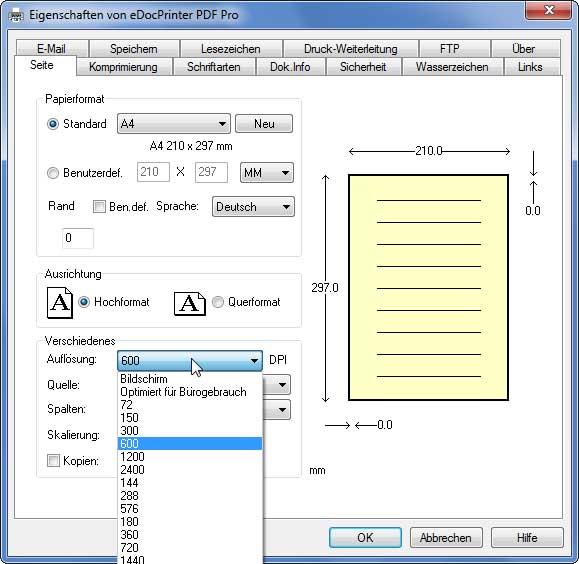Toggle the Kopien checkbox
This screenshot has width=579, height=564.
tap(53, 460)
